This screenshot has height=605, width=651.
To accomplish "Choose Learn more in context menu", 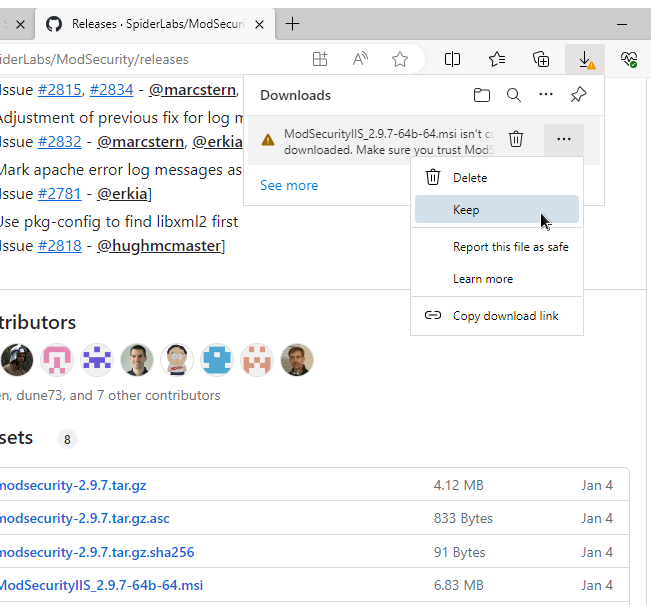I will point(497,279).
